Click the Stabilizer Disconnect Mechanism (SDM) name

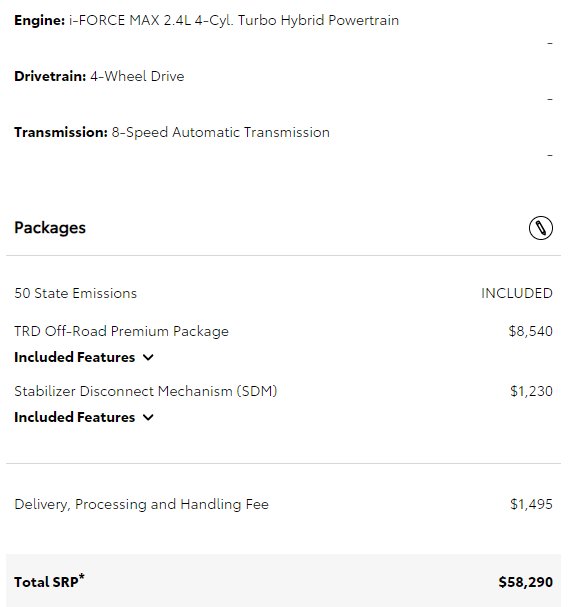coord(146,391)
